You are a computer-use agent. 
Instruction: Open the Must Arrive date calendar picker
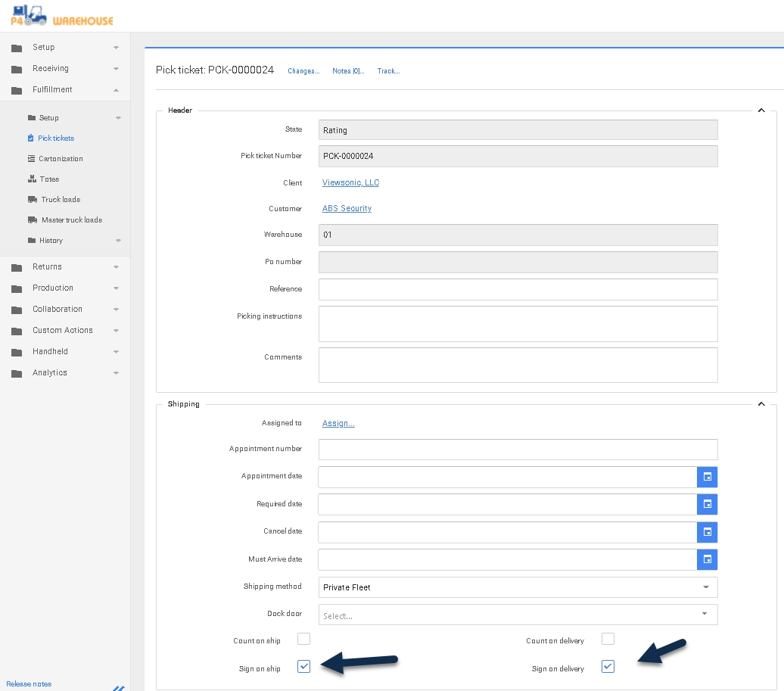tap(707, 559)
